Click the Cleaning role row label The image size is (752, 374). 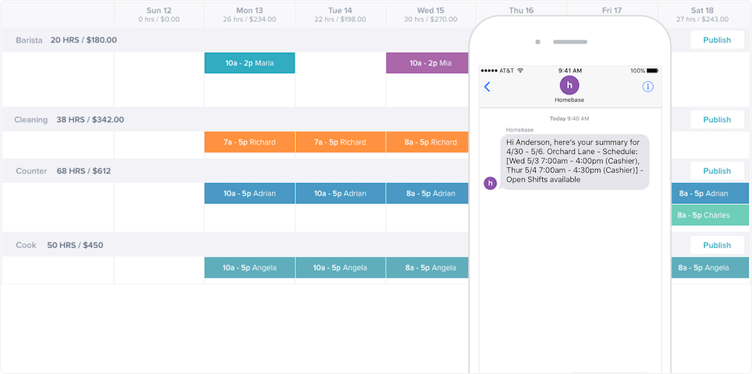(x=31, y=119)
